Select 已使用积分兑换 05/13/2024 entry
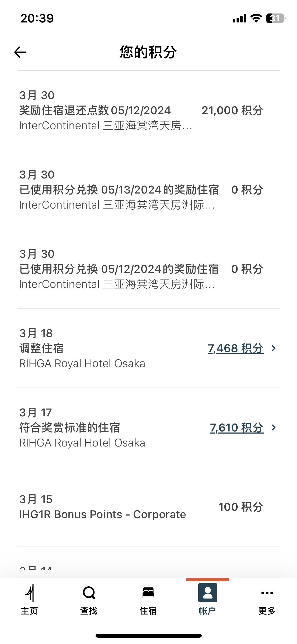Screen dimensions: 297x644 (x=148, y=190)
